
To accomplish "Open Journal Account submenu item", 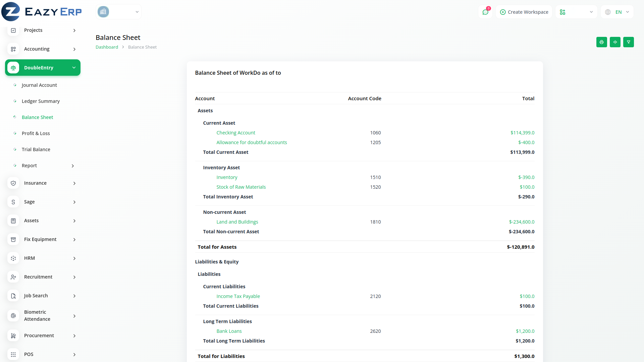I will [x=39, y=85].
